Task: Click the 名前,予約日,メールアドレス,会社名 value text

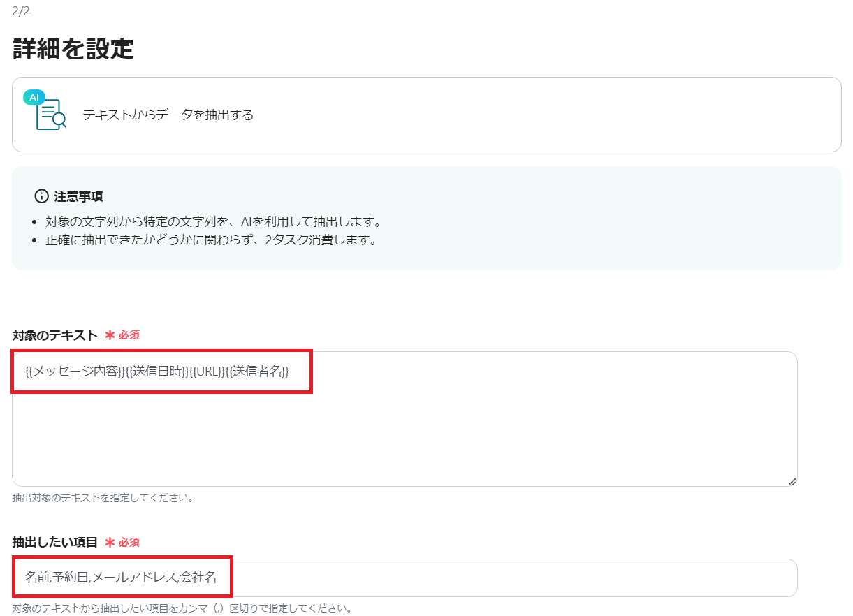Action: click(x=121, y=578)
